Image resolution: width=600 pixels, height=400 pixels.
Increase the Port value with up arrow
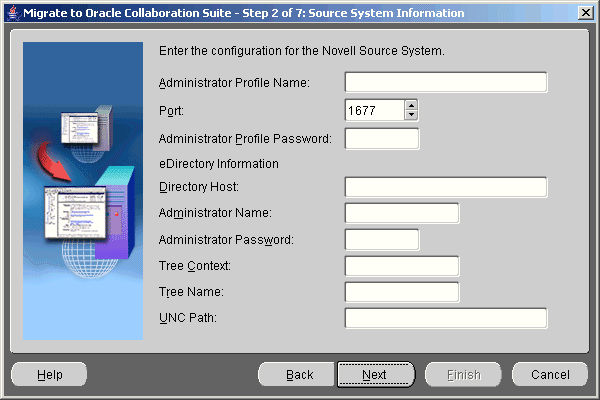(411, 105)
